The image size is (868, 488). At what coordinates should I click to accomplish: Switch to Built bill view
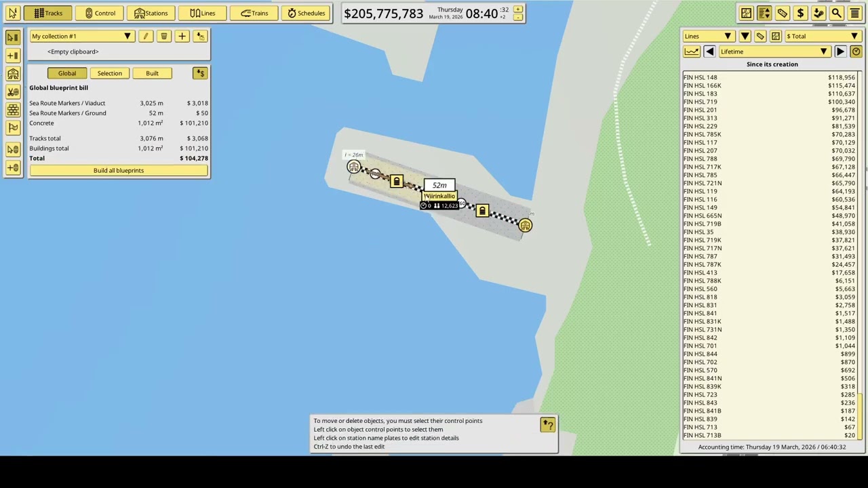click(152, 73)
